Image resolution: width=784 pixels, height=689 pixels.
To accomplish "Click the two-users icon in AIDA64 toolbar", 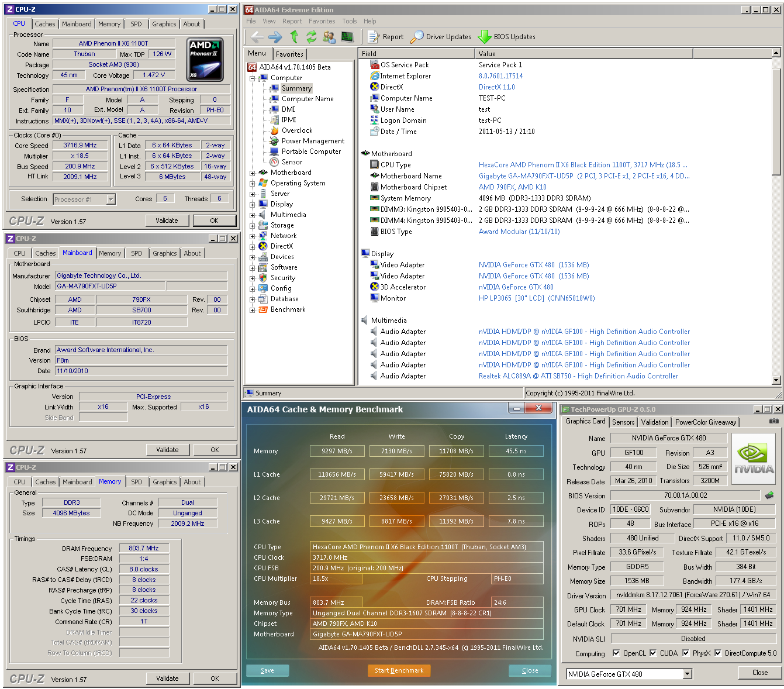I will [x=329, y=37].
